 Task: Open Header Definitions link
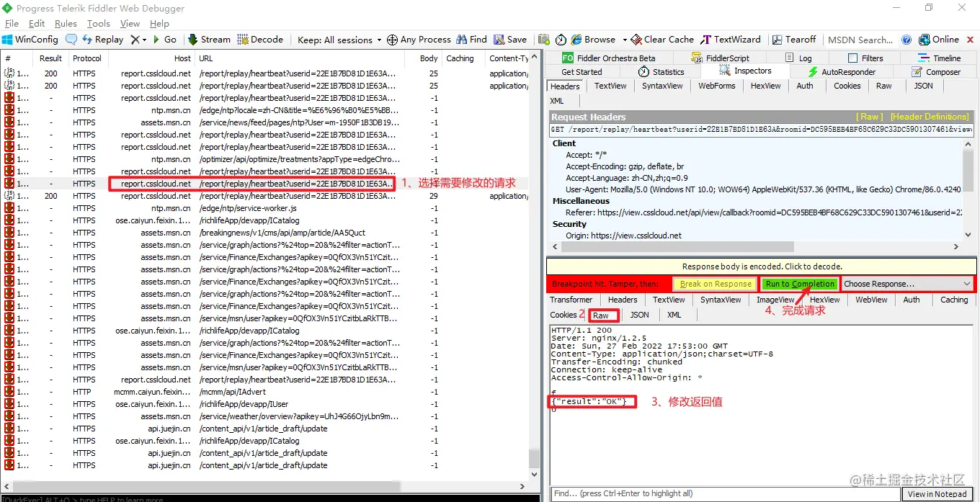click(930, 117)
